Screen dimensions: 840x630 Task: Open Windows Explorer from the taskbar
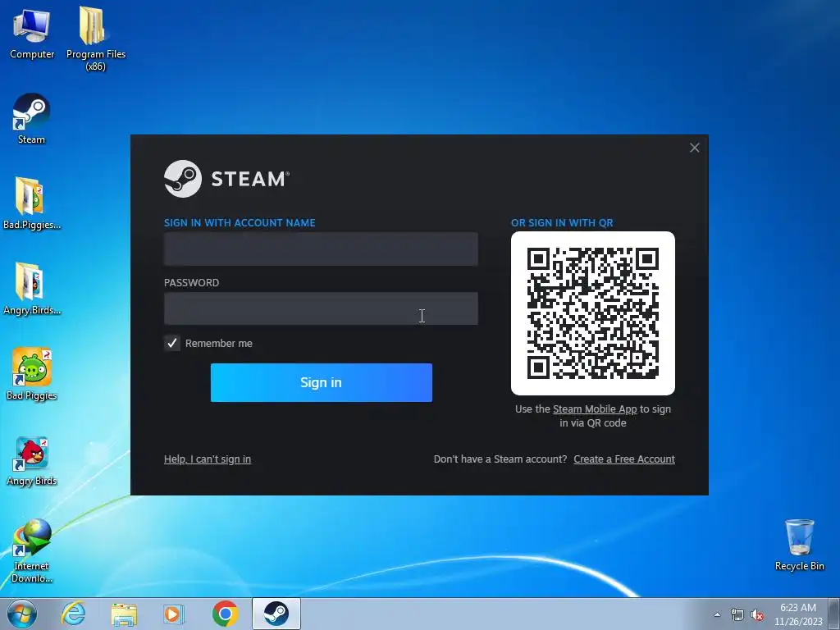(x=124, y=614)
